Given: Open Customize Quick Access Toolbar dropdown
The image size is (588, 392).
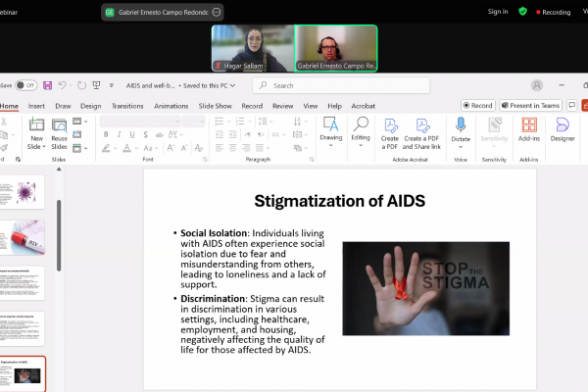Looking at the screenshot, I should [112, 85].
